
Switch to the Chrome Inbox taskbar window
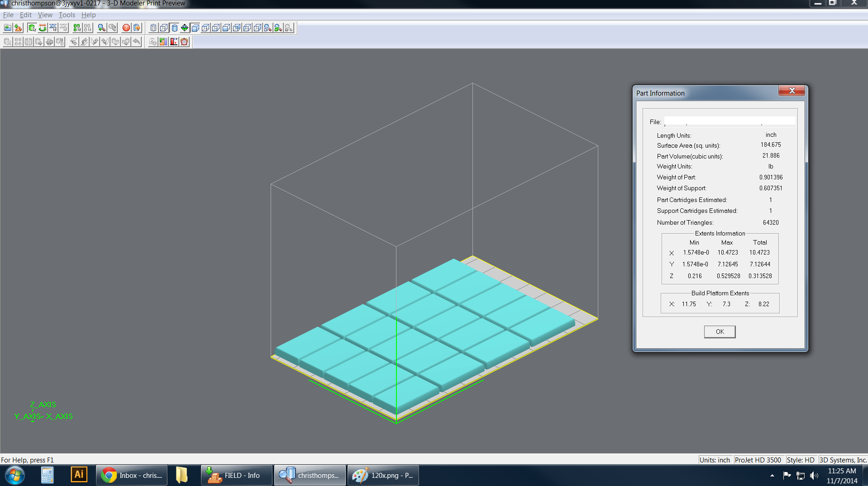132,475
